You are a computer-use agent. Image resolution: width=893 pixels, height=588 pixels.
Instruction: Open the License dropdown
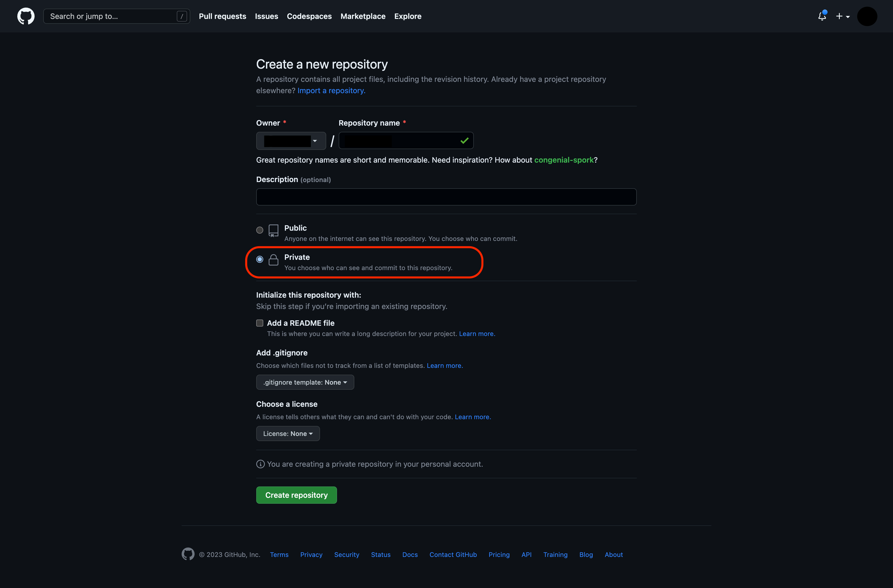[x=288, y=434]
